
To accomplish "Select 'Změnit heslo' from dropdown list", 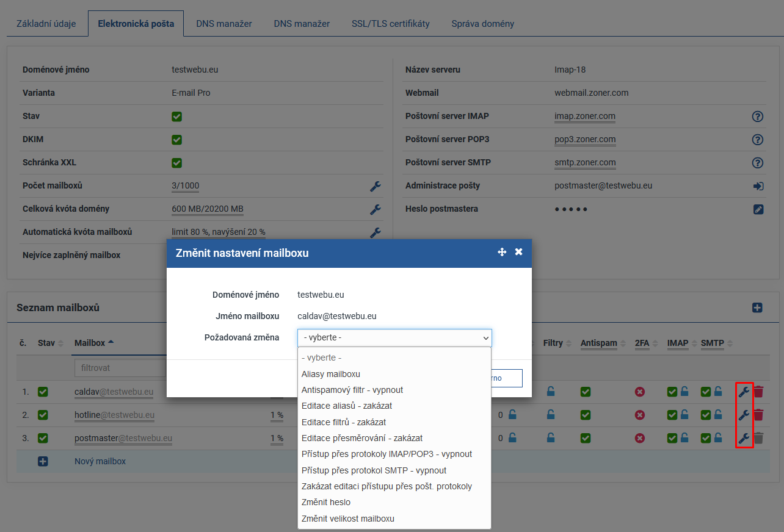I will click(326, 502).
